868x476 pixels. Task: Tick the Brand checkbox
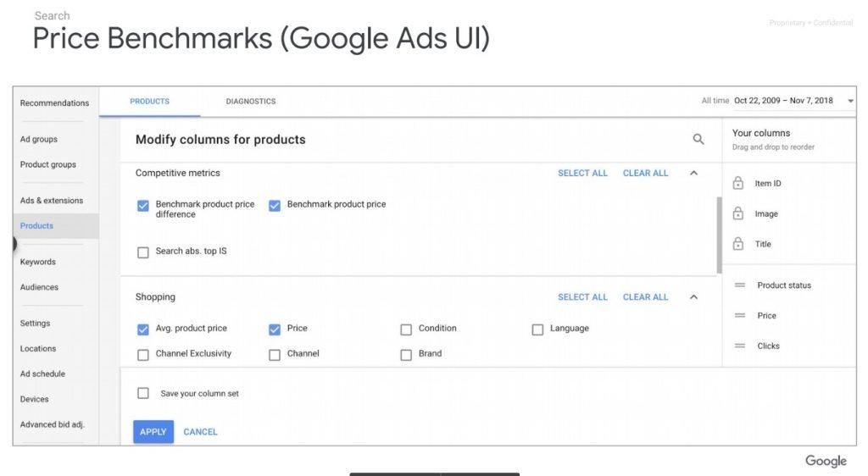pyautogui.click(x=406, y=354)
